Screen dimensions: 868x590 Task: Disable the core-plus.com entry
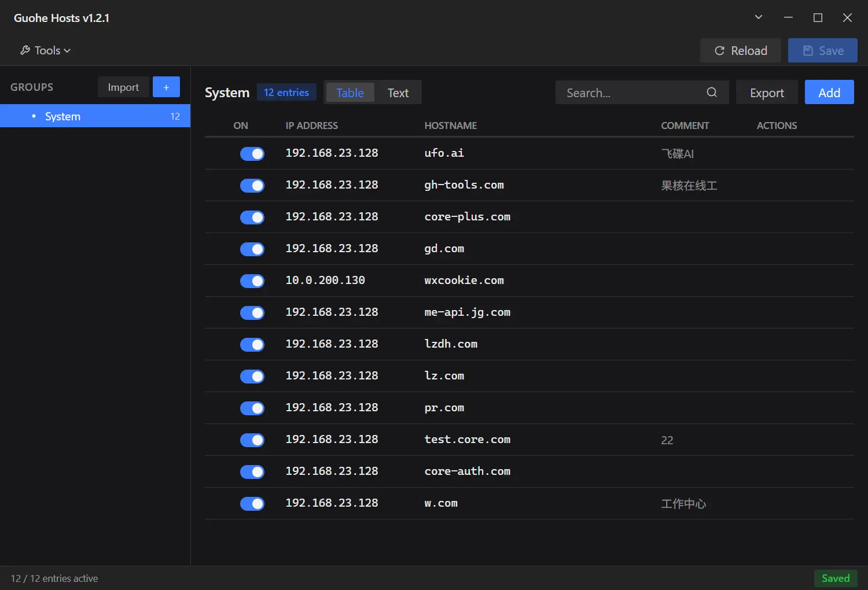pyautogui.click(x=252, y=217)
